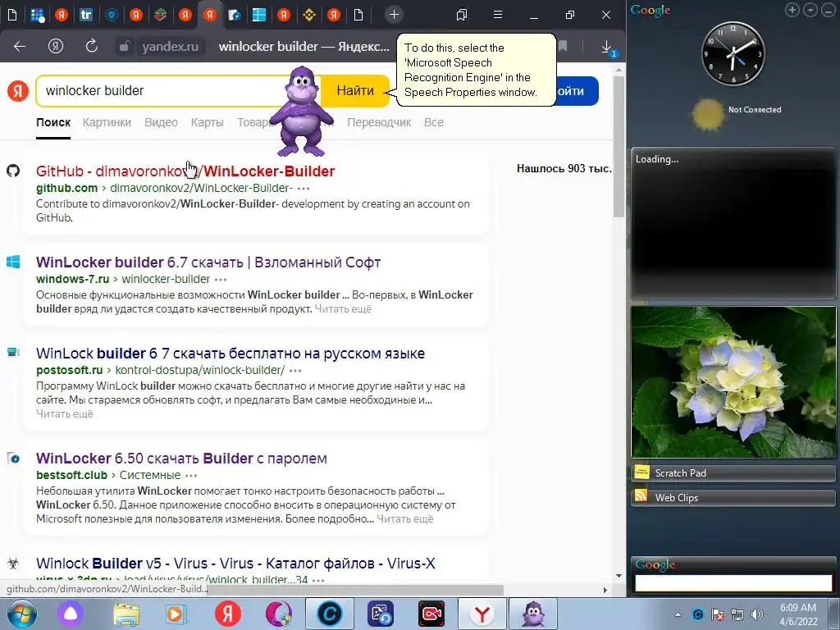The image size is (840, 630).
Task: Click the yellow 'Найти' search button
Action: 355,90
